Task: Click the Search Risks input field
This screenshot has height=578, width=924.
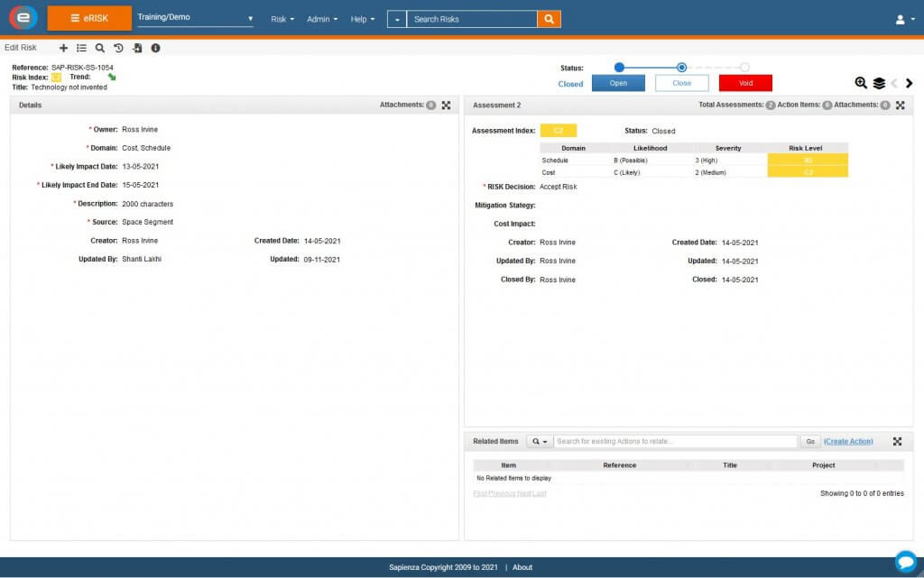Action: tap(471, 19)
